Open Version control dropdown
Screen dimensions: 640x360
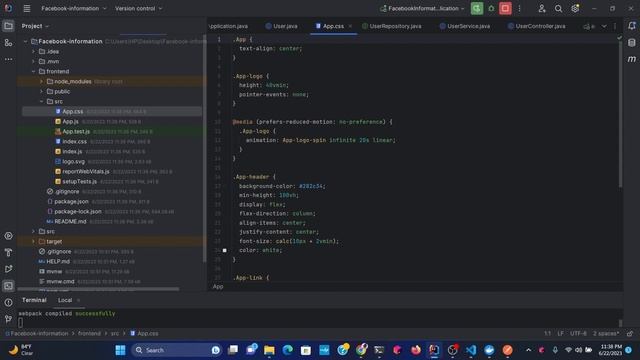(138, 8)
